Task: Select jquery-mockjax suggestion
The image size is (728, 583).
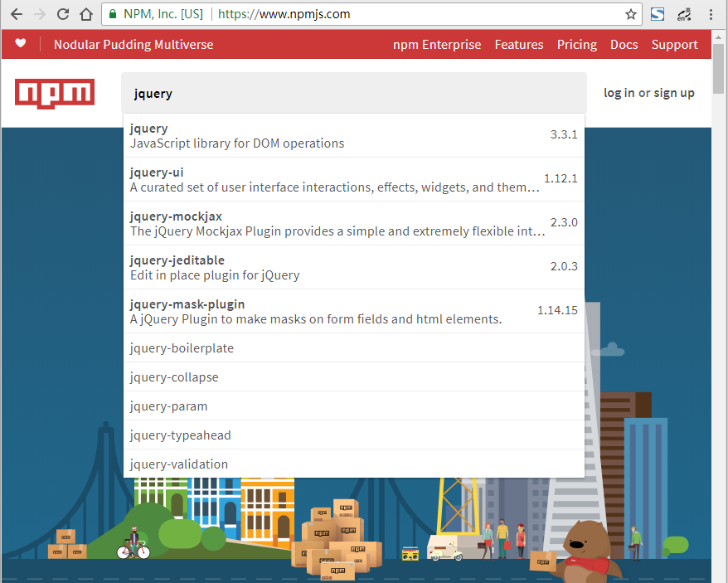Action: (354, 223)
